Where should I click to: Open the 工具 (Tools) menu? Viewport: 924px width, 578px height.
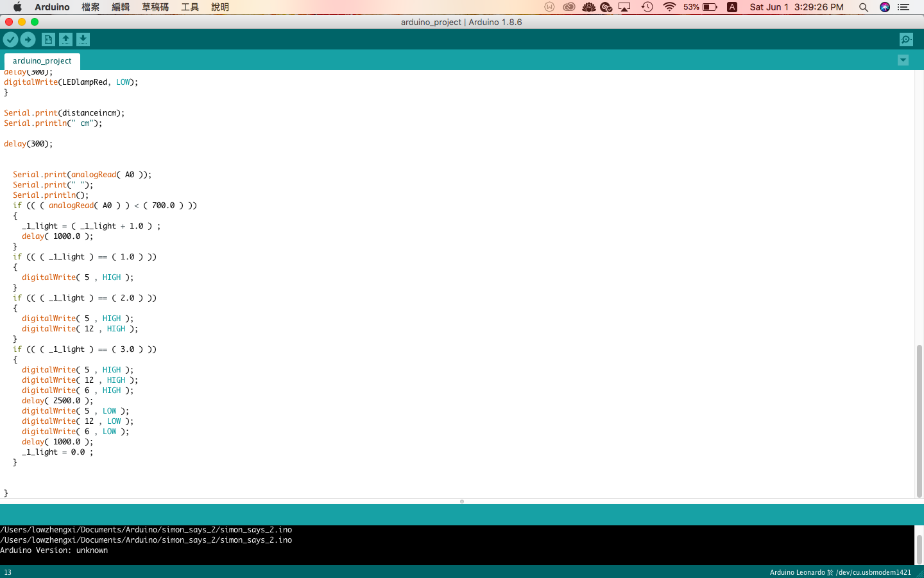tap(190, 7)
